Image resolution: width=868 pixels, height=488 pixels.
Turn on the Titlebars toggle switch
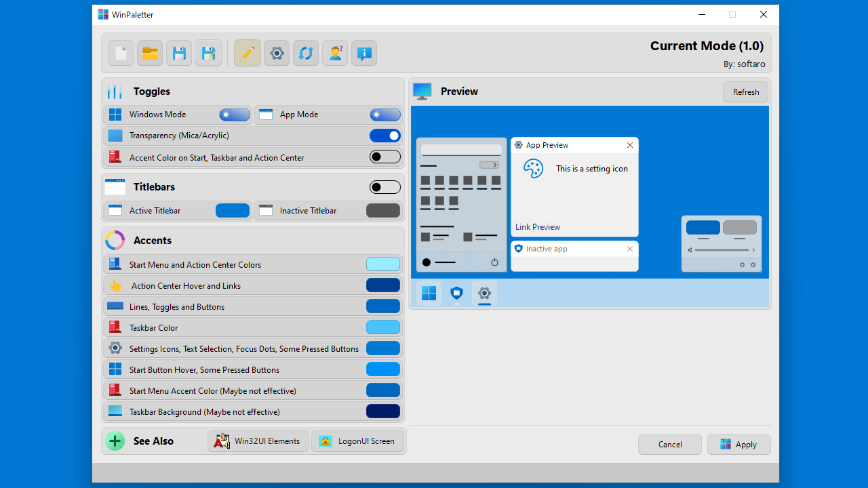(385, 187)
